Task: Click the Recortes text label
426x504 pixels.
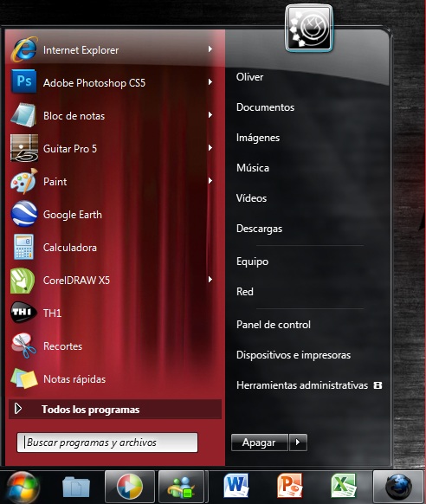Action: [62, 346]
